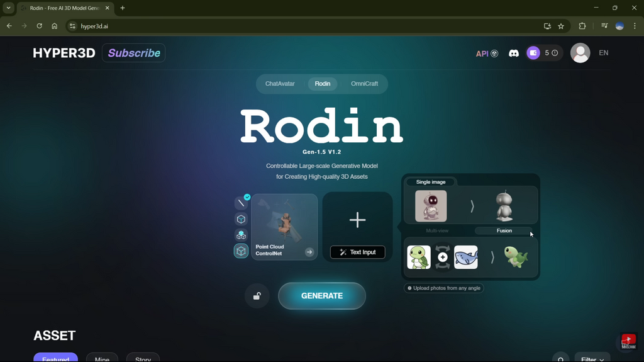644x362 pixels.
Task: Go to the browser home page
Action: [x=54, y=26]
